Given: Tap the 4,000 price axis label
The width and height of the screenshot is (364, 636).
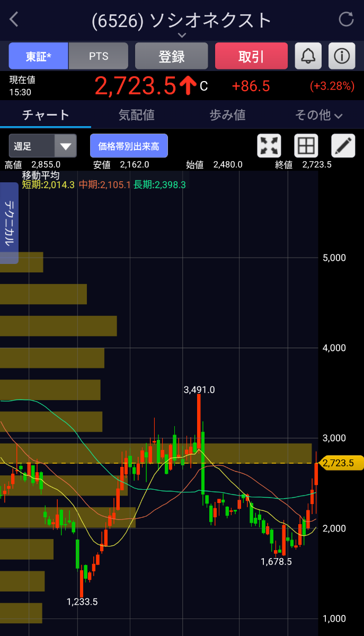Looking at the screenshot, I should (334, 348).
